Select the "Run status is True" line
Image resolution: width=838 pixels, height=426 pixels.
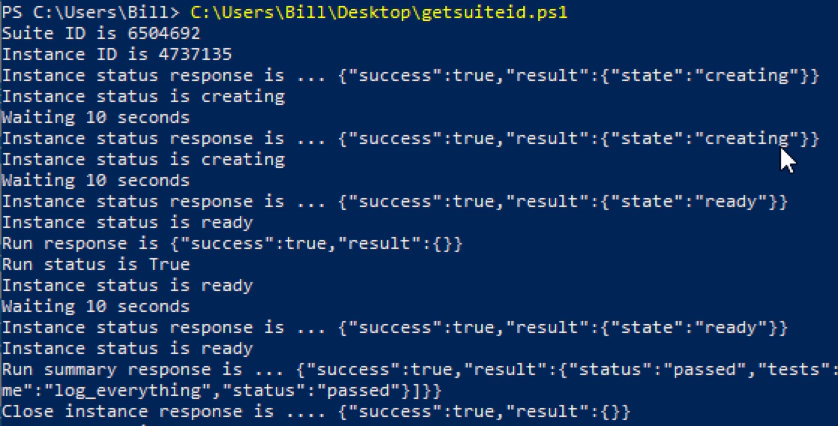pyautogui.click(x=95, y=264)
